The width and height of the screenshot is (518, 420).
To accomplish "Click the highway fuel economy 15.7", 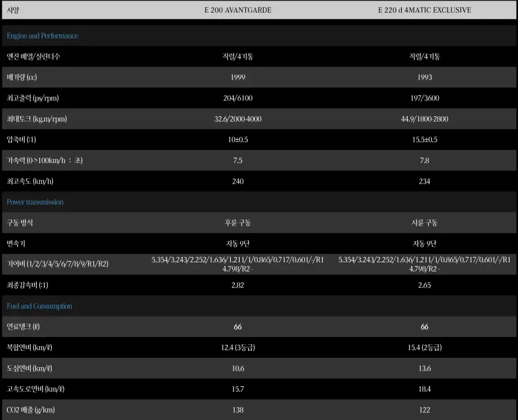I will pyautogui.click(x=238, y=389).
